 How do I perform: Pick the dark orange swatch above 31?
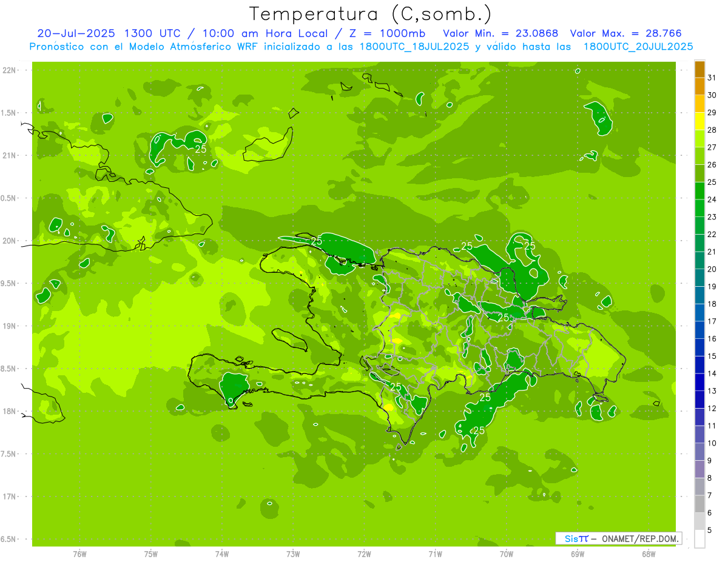[700, 69]
